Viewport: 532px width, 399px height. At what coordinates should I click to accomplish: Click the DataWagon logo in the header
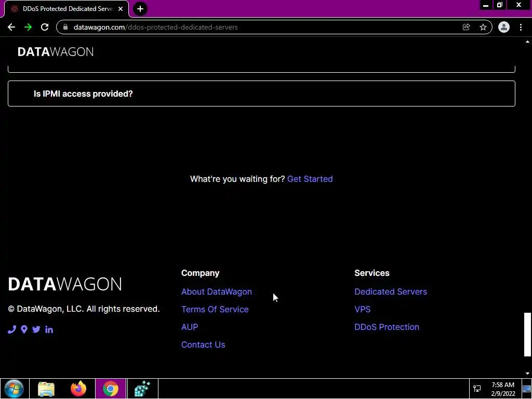coord(56,52)
